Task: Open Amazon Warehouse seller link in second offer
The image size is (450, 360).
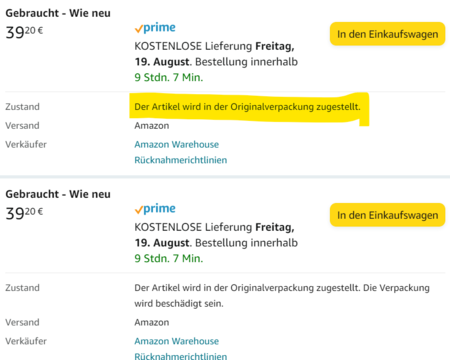Action: tap(177, 341)
